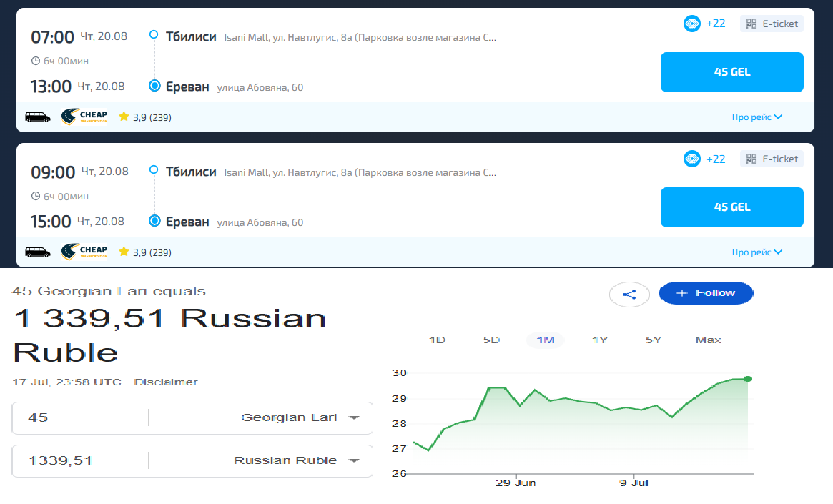The image size is (833, 504).
Task: Open the Georgian Lari currency dropdown
Action: tap(300, 417)
